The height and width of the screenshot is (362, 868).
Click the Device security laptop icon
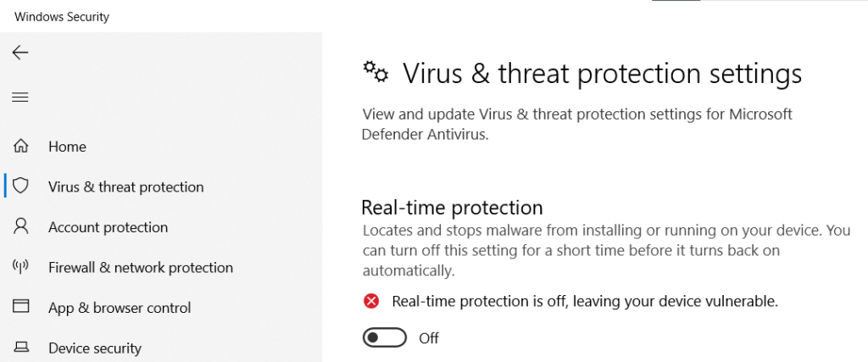coord(21,348)
